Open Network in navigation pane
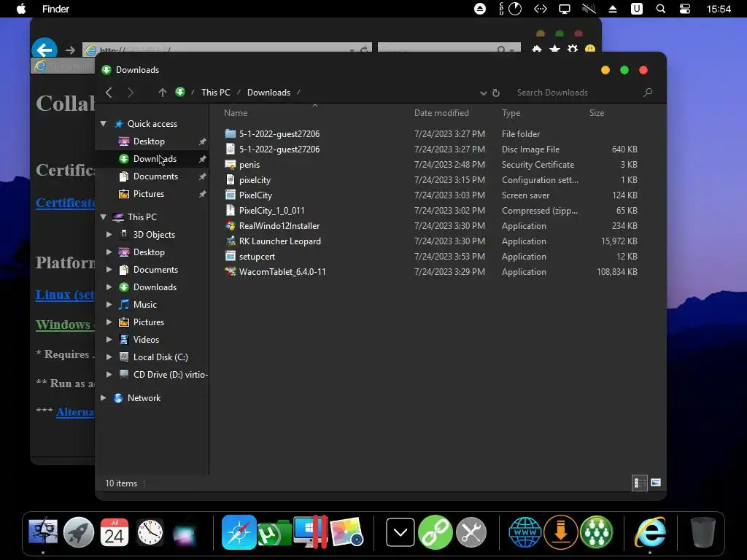Screen dimensions: 747x560 144,398
